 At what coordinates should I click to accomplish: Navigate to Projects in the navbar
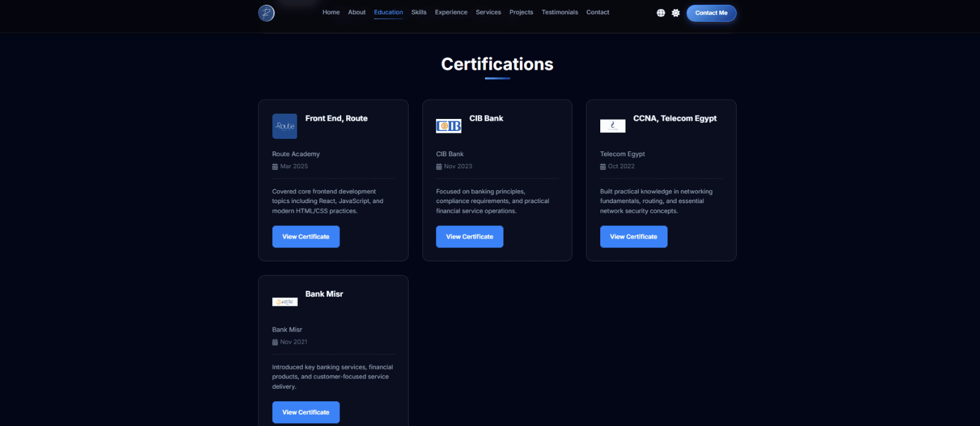click(521, 12)
